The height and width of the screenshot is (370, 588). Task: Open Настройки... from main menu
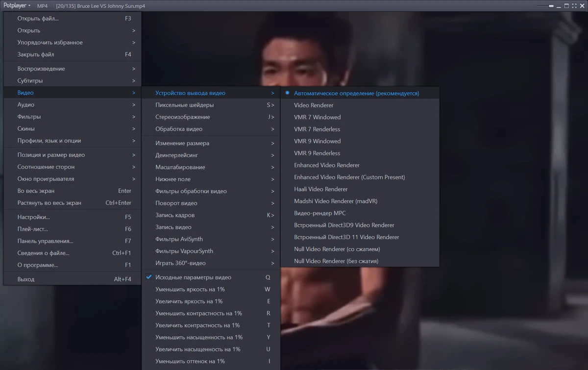73,217
